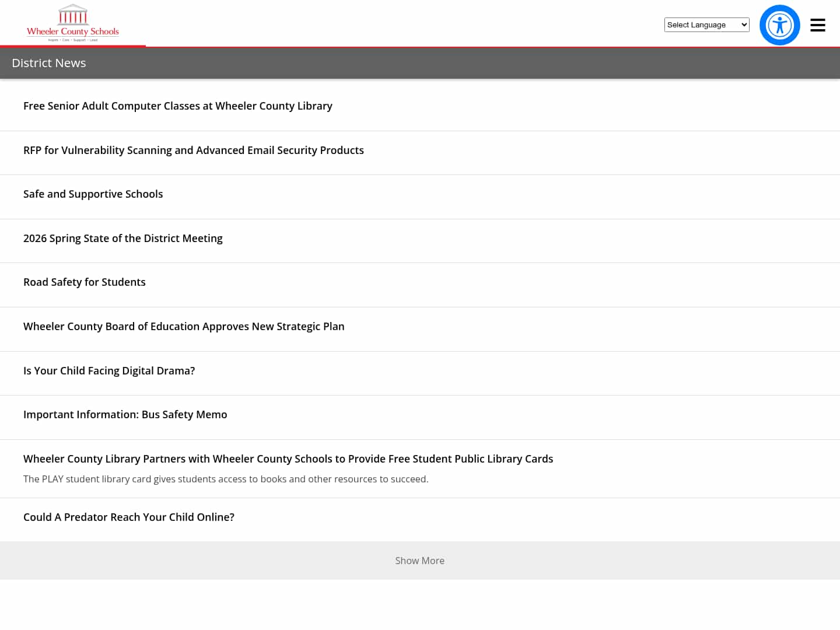Viewport: 840px width, 630px height.
Task: Click the dropdown arrow on the language selector
Action: (x=744, y=24)
